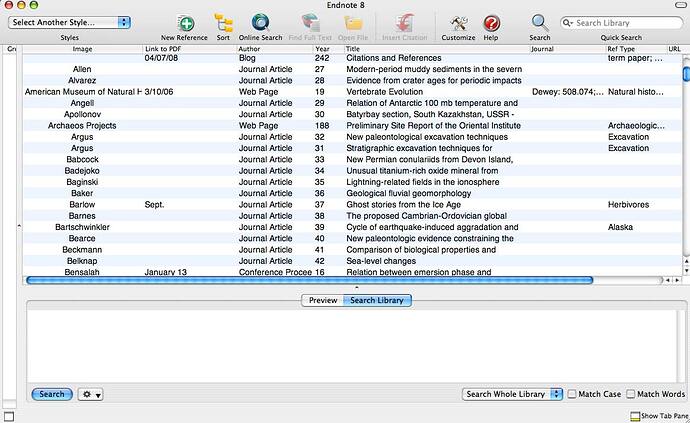Select the Archaeos Projects row
This screenshot has height=423, width=690.
point(352,125)
